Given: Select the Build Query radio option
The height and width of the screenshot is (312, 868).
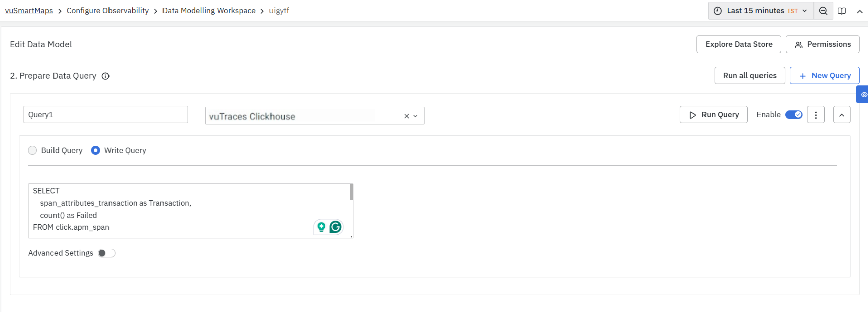Looking at the screenshot, I should point(33,150).
